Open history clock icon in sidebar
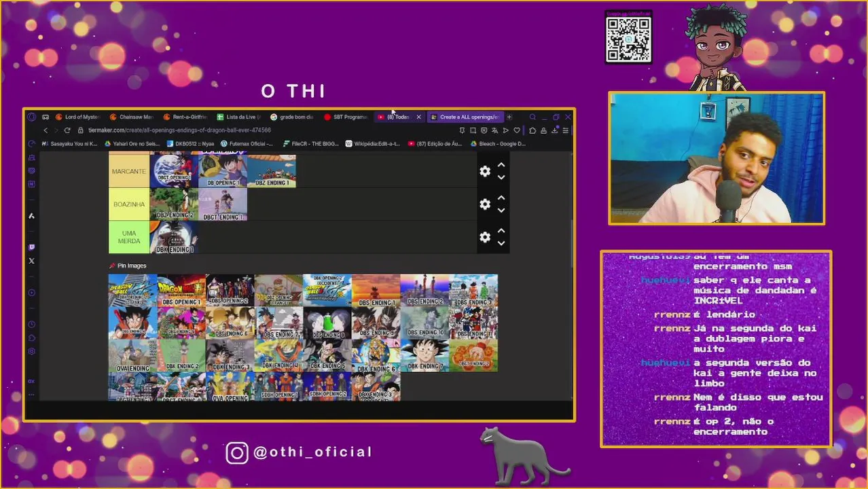868x489 pixels. coord(31,325)
